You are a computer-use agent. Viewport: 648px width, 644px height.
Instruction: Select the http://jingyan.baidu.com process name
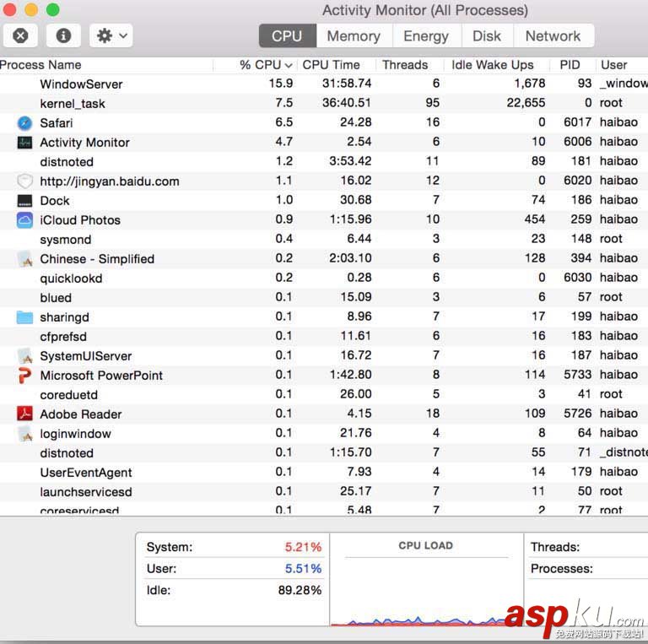(110, 181)
